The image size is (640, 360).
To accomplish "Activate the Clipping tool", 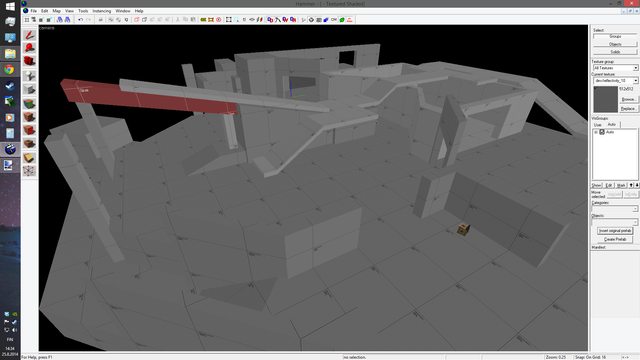I will tap(29, 158).
